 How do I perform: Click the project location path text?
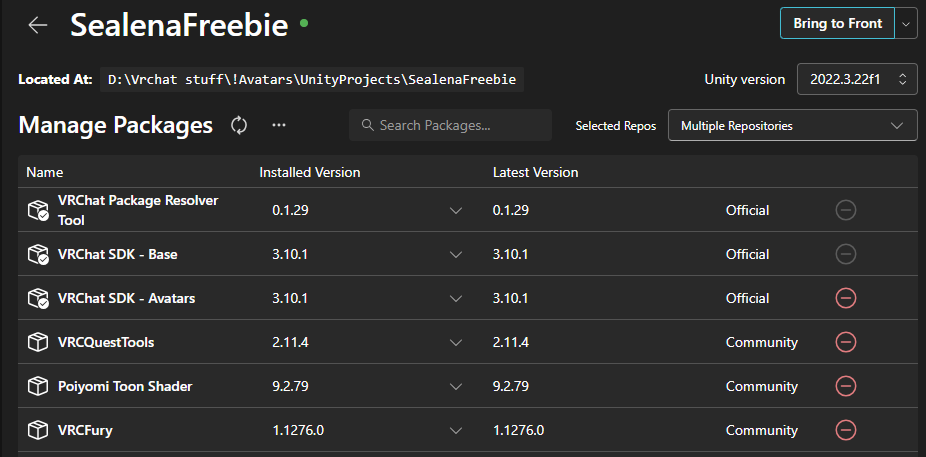(311, 79)
